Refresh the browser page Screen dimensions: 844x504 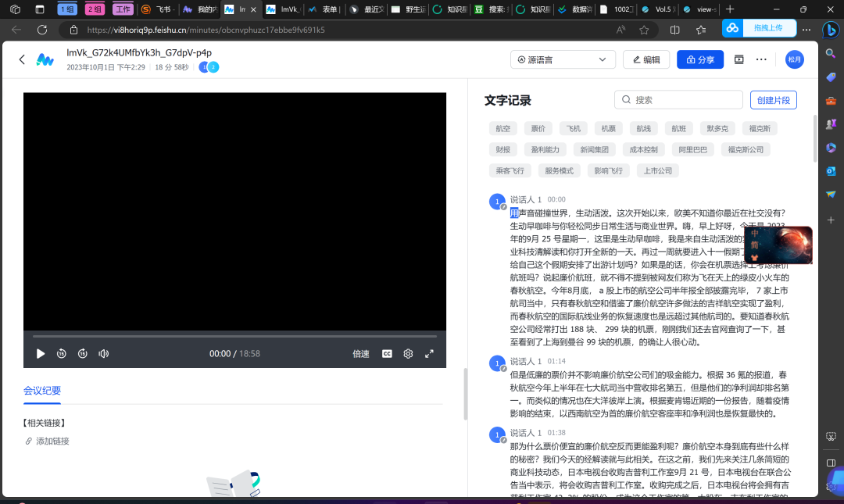pos(42,30)
